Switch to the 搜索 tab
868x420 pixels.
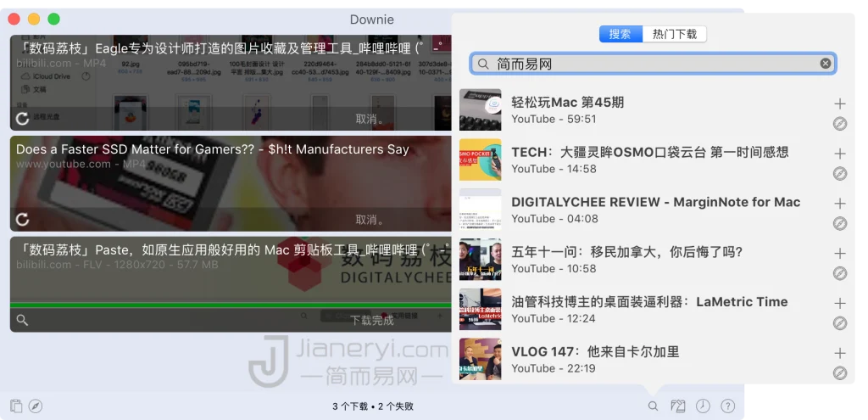point(620,34)
